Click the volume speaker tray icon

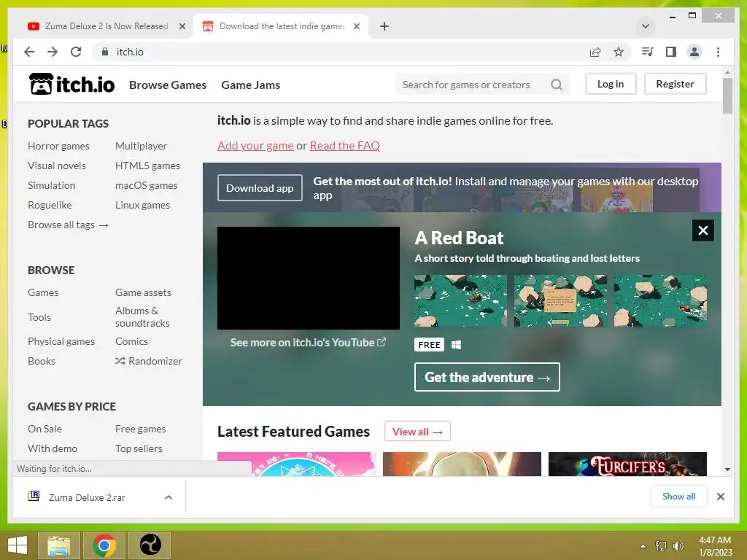click(678, 546)
